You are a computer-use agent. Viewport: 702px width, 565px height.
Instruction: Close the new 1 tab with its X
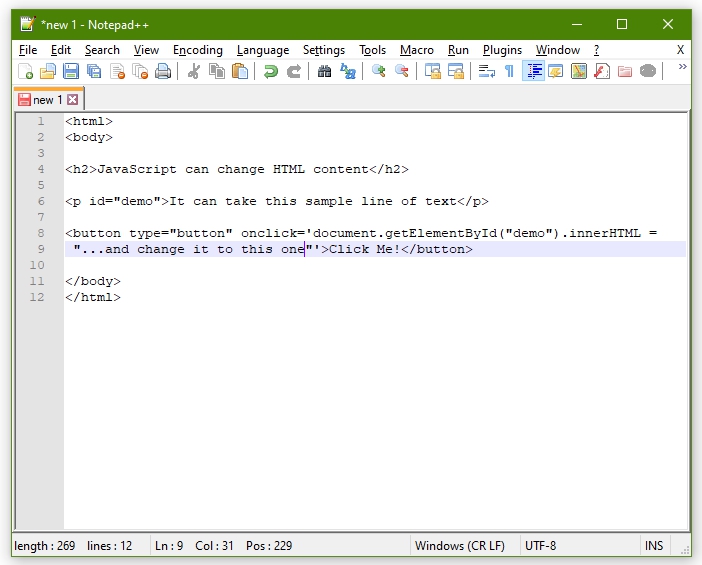[x=73, y=99]
